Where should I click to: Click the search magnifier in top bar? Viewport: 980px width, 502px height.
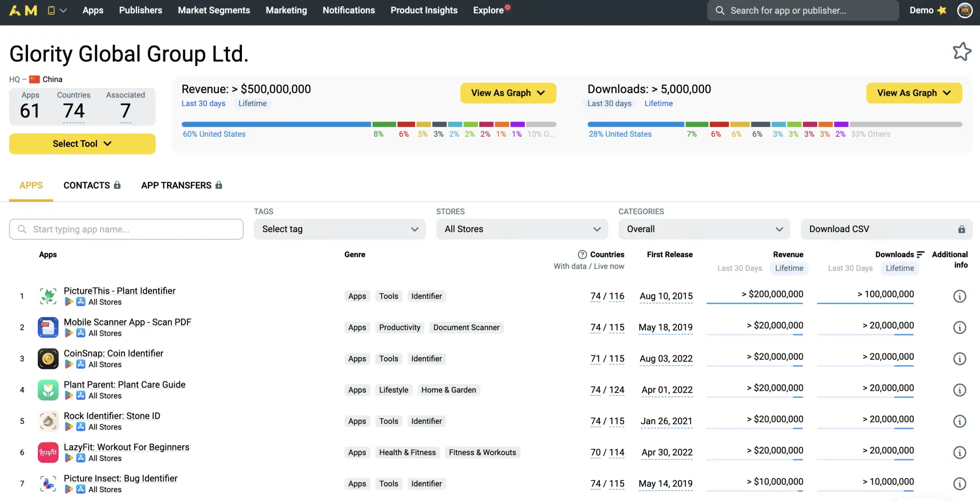click(x=720, y=10)
